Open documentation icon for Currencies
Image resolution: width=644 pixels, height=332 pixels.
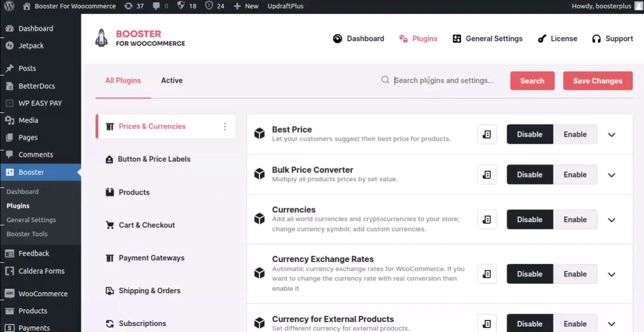(487, 220)
